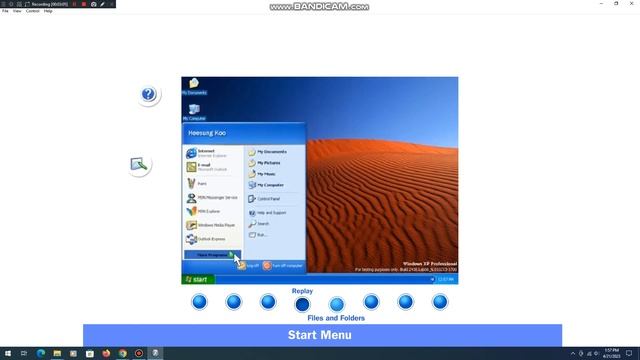Select the My Computer desktop icon
640x360 pixels.
point(194,112)
